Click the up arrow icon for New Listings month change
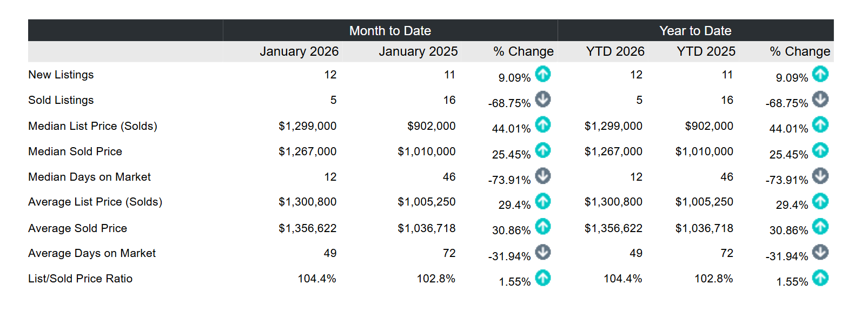The width and height of the screenshot is (868, 310). [542, 74]
